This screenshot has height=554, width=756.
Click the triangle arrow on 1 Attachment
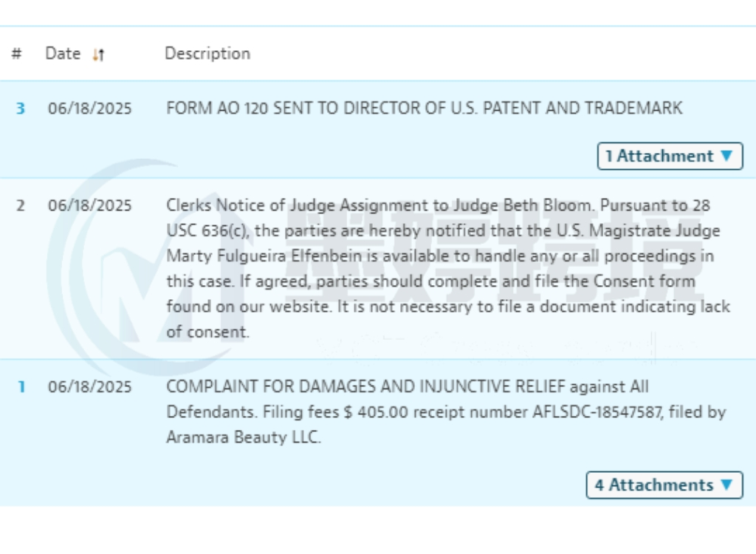(x=726, y=156)
